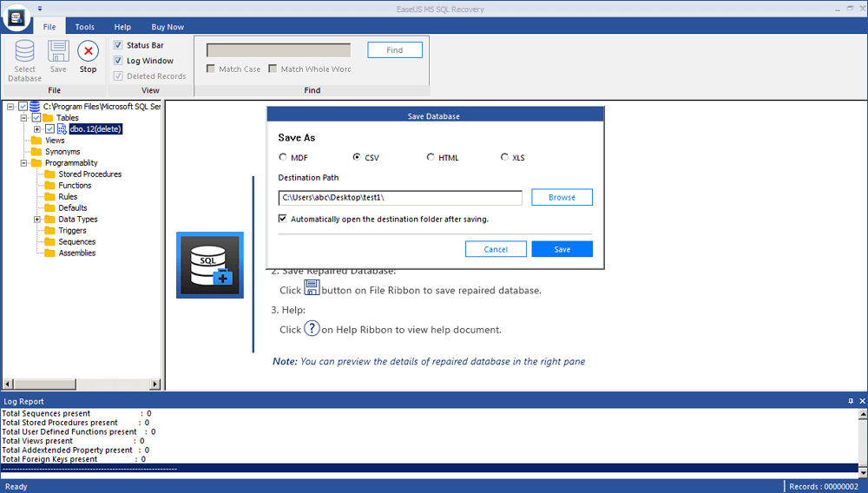868x493 pixels.
Task: Uncheck the root database tree checkbox
Action: [23, 106]
